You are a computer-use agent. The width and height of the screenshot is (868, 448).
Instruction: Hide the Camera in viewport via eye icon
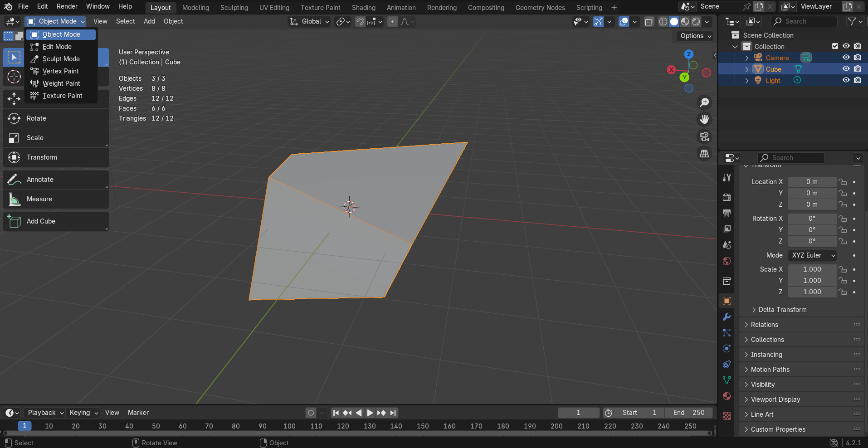pyautogui.click(x=846, y=58)
